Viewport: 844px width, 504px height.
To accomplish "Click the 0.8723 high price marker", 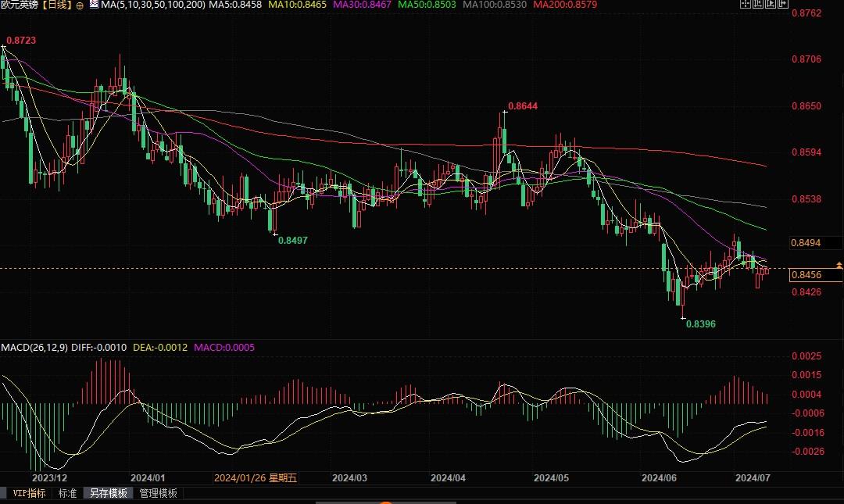I will click(x=21, y=40).
